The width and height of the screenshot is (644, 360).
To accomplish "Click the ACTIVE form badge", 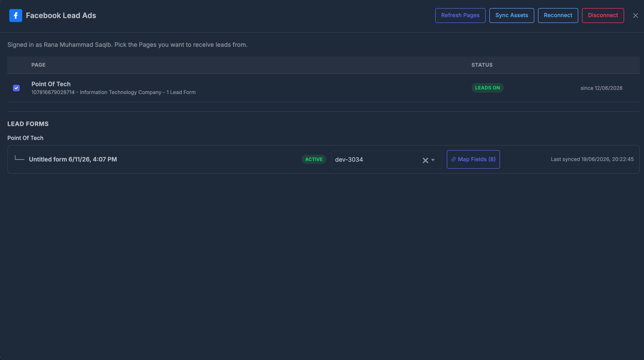I will point(314,159).
